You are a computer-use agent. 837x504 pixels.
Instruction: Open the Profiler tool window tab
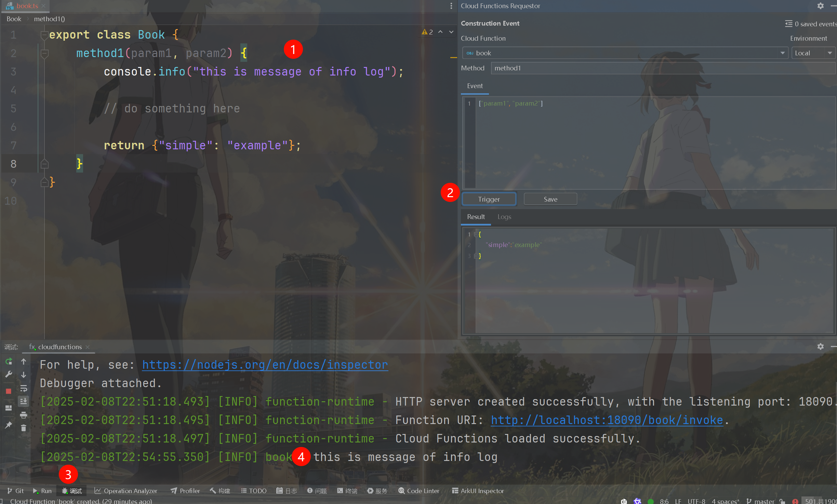185,491
